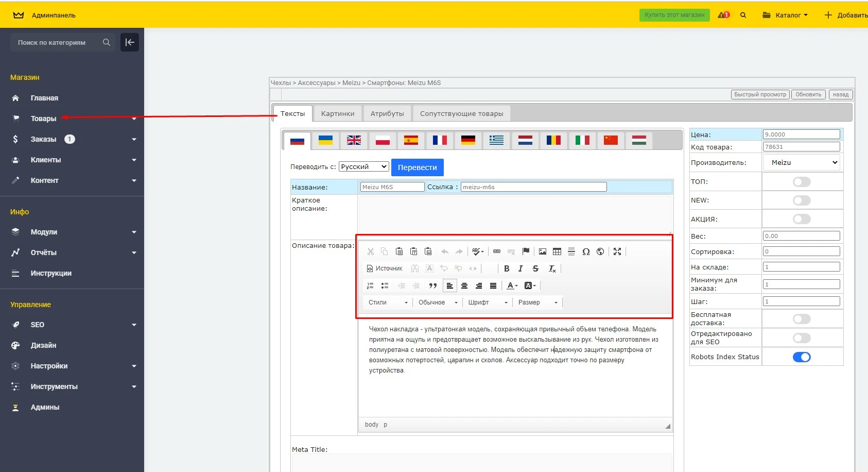This screenshot has width=868, height=472.
Task: Switch to the Картинки tab
Action: (x=338, y=114)
